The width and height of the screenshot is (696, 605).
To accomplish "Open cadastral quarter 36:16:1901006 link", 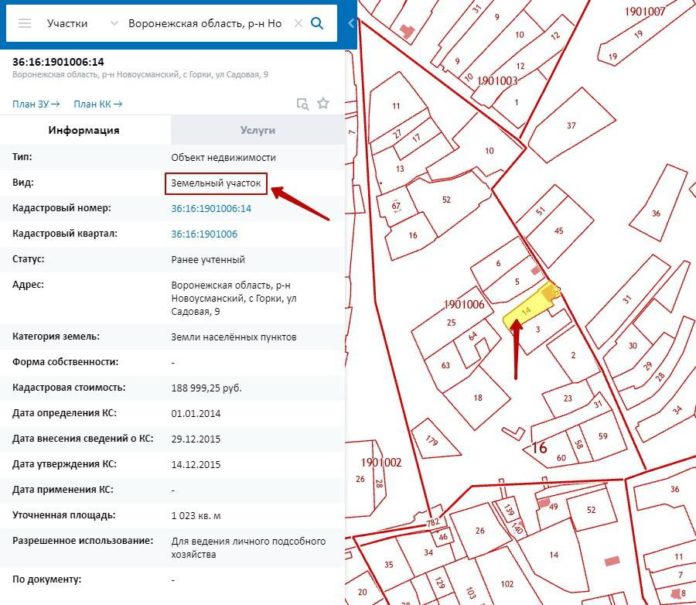I will 204,234.
